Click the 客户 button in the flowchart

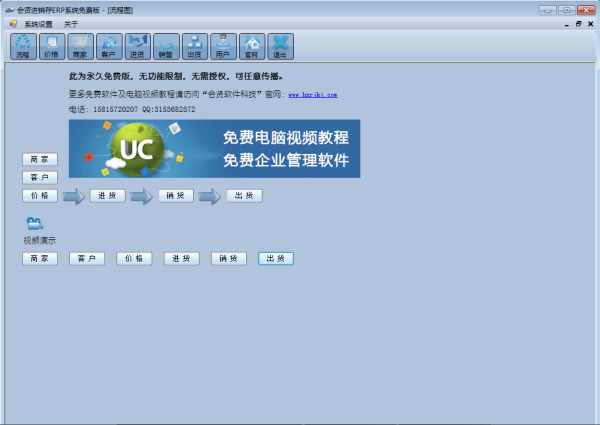[x=40, y=177]
